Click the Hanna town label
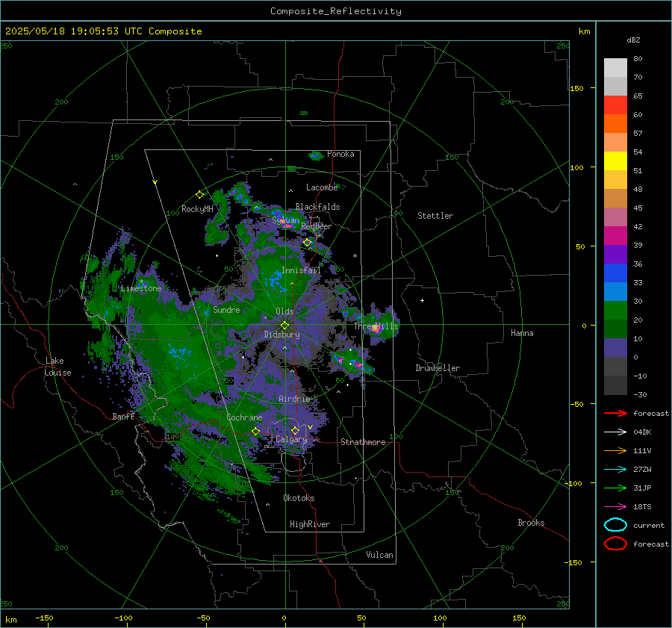This screenshot has width=672, height=628. (522, 332)
